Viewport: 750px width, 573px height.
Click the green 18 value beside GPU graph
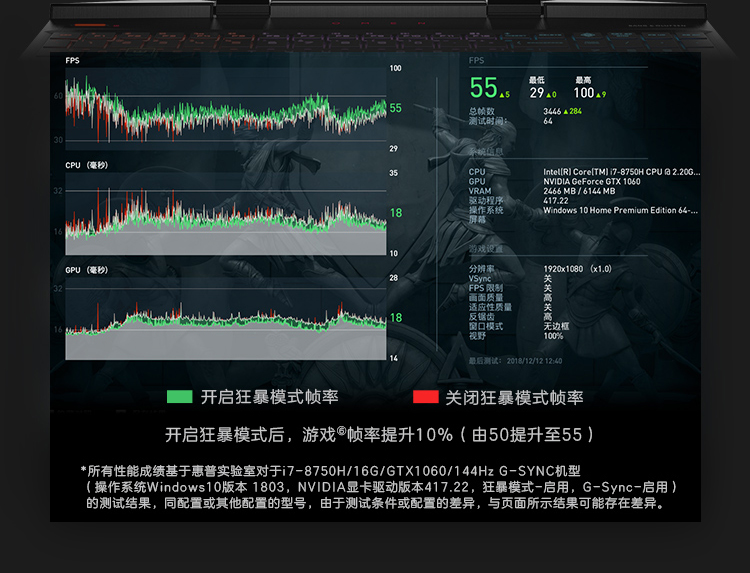click(x=396, y=318)
